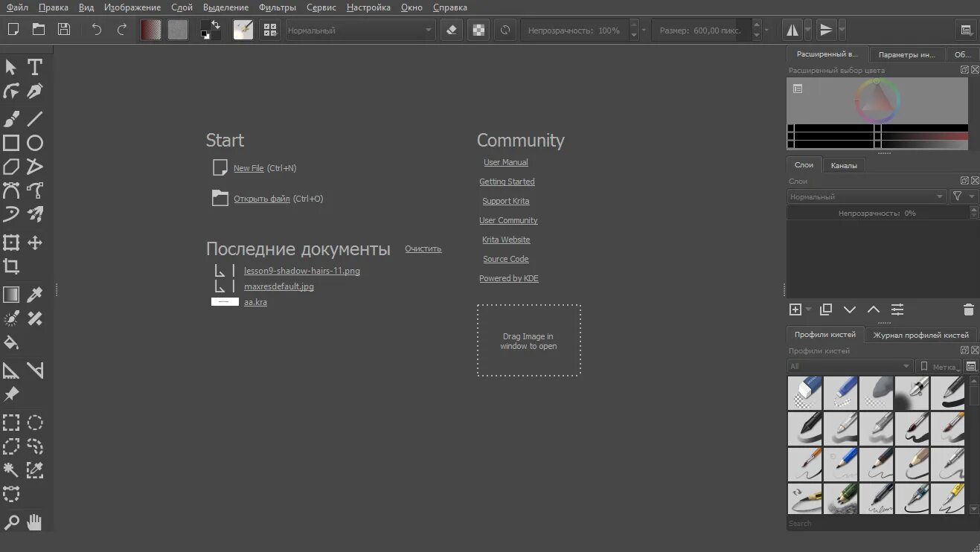The width and height of the screenshot is (980, 552).
Task: Toggle Eraser mode in the toolbar
Action: 452,31
